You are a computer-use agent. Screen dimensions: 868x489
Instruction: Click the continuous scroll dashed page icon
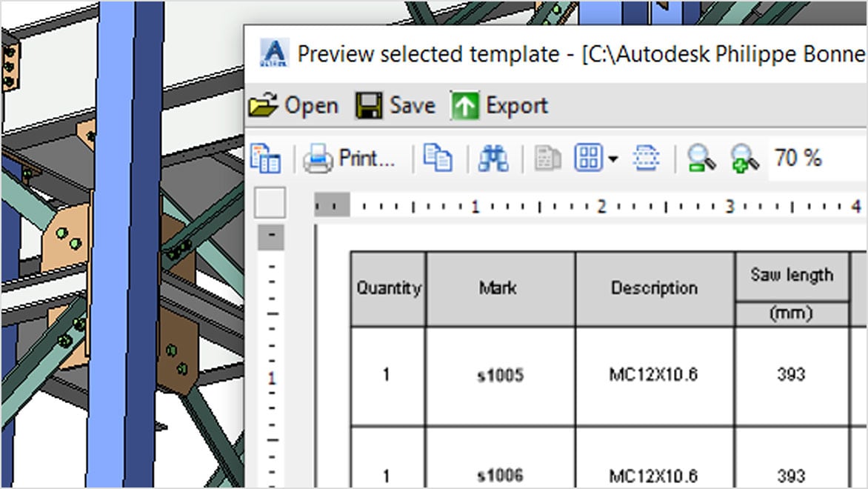(x=647, y=159)
